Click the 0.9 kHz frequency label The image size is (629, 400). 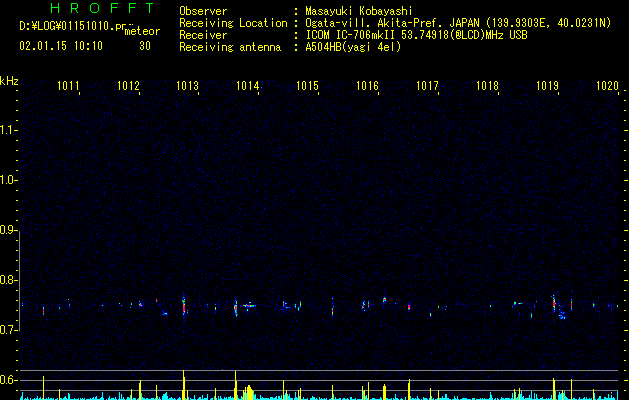pyautogui.click(x=8, y=230)
